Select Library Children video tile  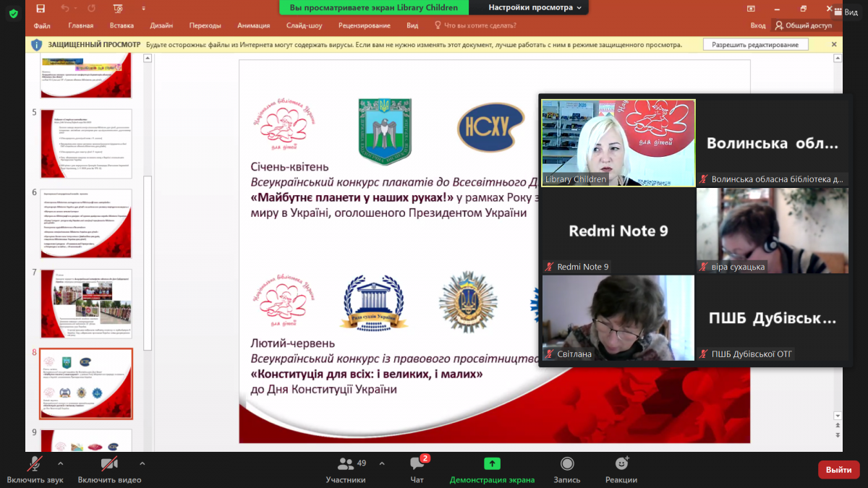tap(618, 142)
